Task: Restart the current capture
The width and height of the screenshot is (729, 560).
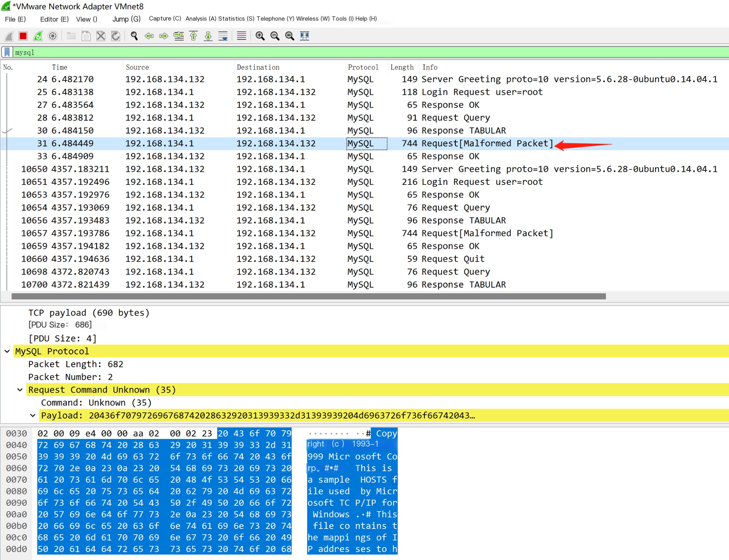Action: click(x=38, y=36)
